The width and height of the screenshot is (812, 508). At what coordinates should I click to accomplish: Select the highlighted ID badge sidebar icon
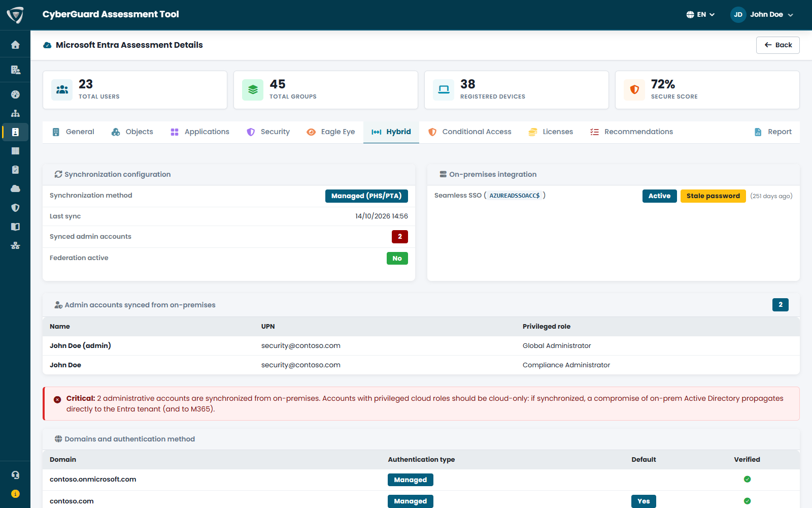tap(15, 132)
